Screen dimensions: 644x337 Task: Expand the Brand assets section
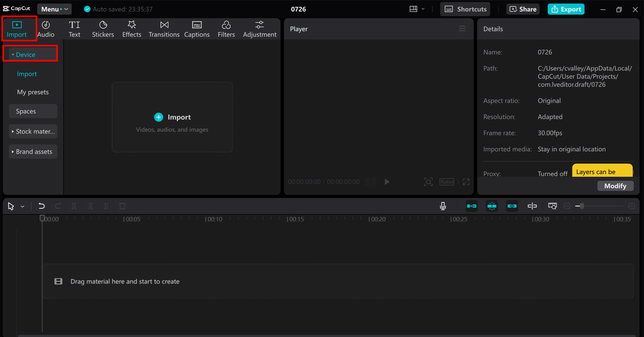point(33,152)
